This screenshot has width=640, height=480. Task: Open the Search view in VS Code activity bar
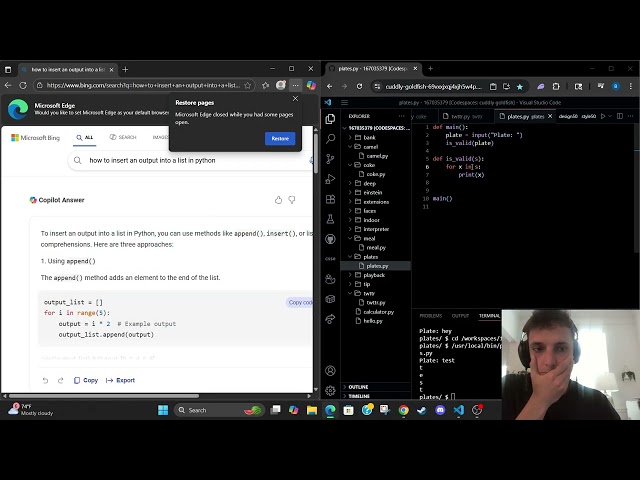pos(330,139)
